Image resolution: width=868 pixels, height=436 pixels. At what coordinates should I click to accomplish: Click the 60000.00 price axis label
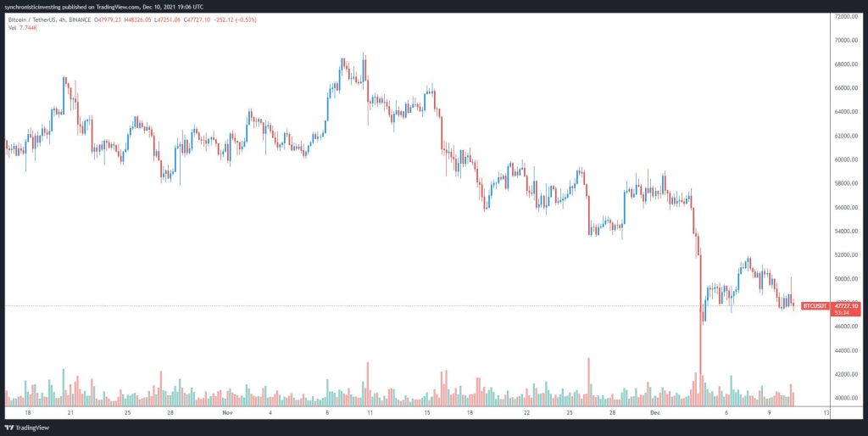point(846,159)
